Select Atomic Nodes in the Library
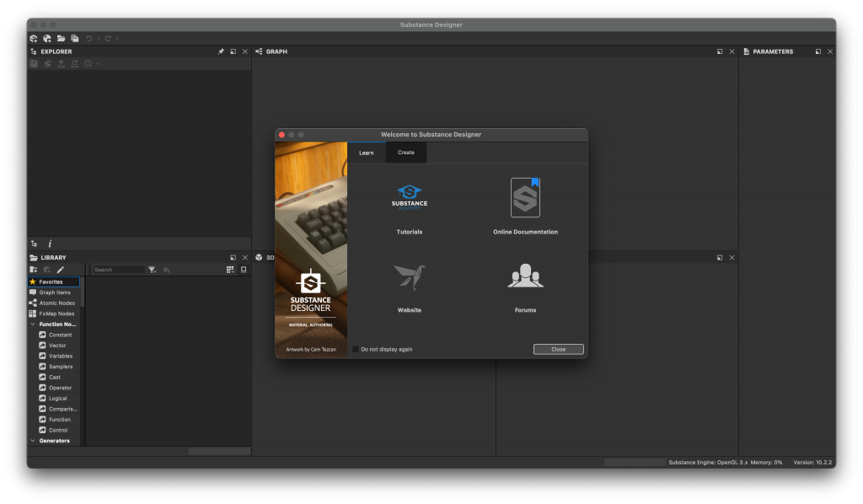This screenshot has width=863, height=504. [x=53, y=303]
